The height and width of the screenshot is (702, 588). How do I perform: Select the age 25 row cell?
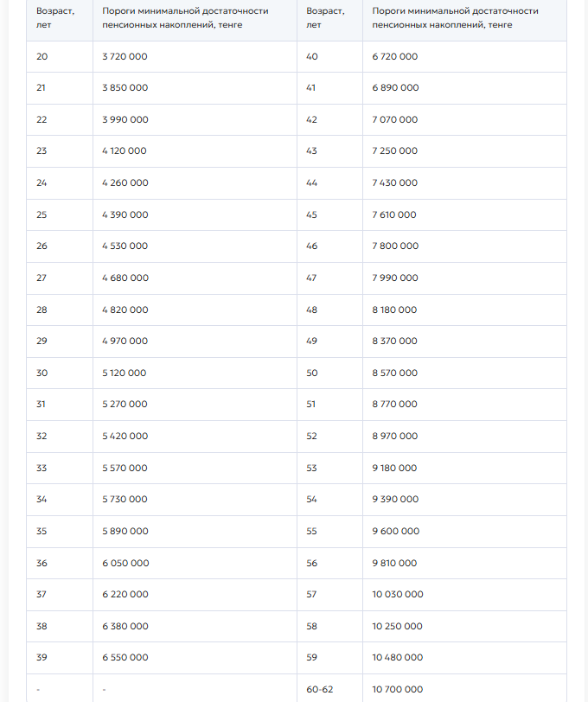[42, 214]
